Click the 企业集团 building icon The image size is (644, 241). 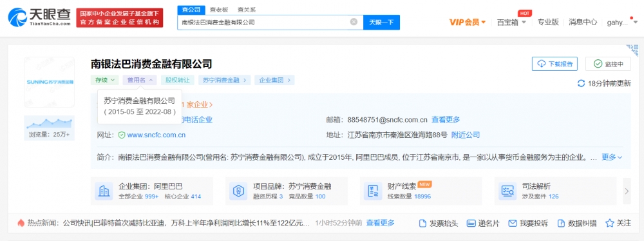(x=104, y=191)
